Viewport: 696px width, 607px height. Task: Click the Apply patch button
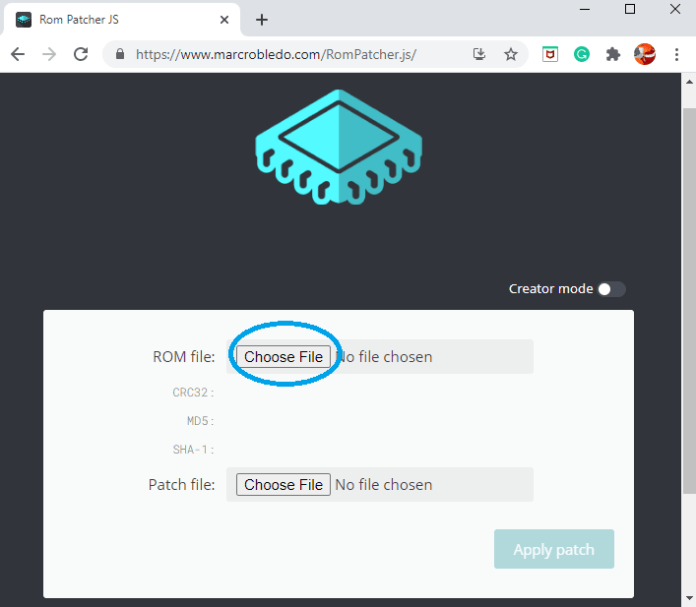[554, 549]
